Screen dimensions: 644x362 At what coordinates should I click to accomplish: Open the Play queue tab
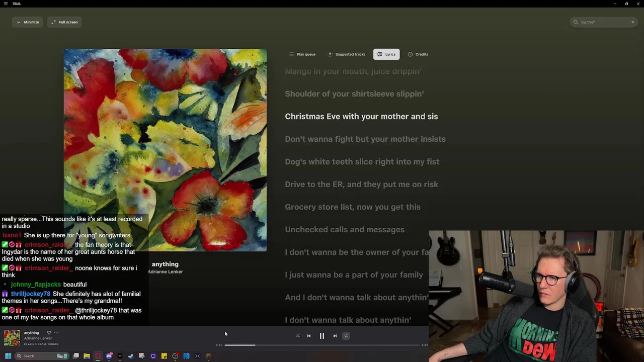[x=302, y=54]
